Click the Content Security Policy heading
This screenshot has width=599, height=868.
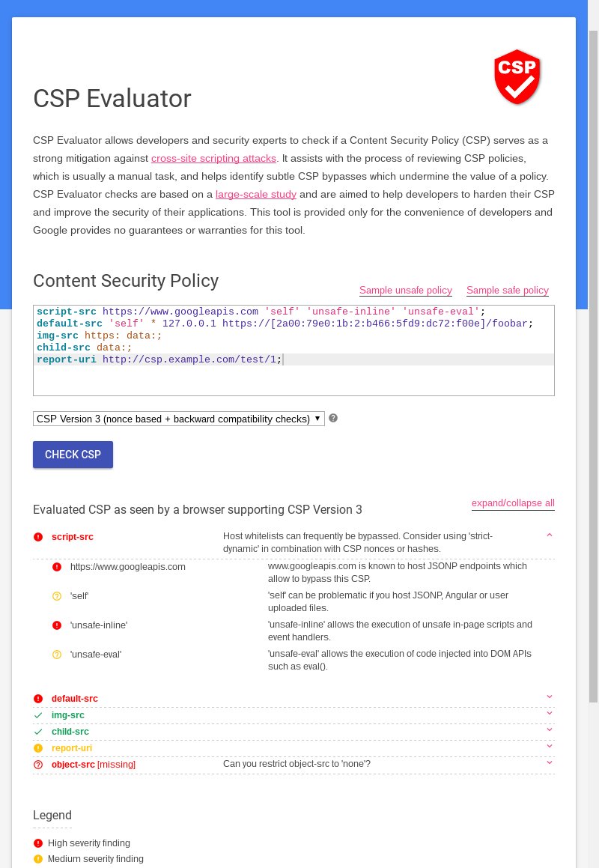point(127,281)
